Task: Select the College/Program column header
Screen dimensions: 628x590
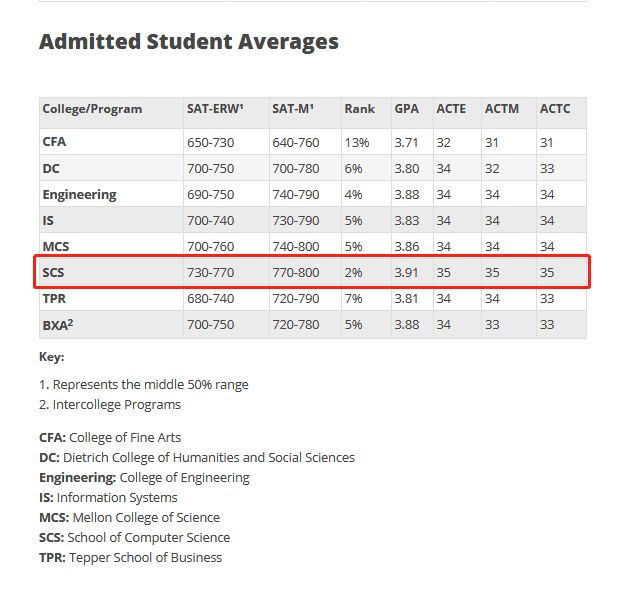Action: (x=92, y=109)
